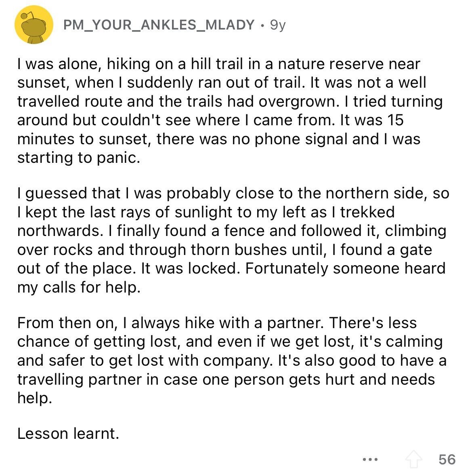Open PM_YOUR_ANKLES_MLADY user profile
Viewport: 476px width, 476px height.
159,25
